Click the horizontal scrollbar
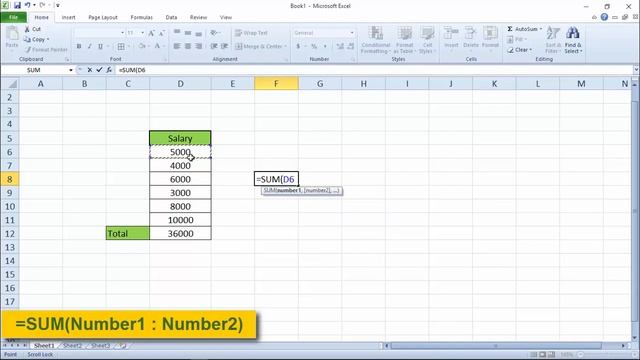 [x=496, y=346]
